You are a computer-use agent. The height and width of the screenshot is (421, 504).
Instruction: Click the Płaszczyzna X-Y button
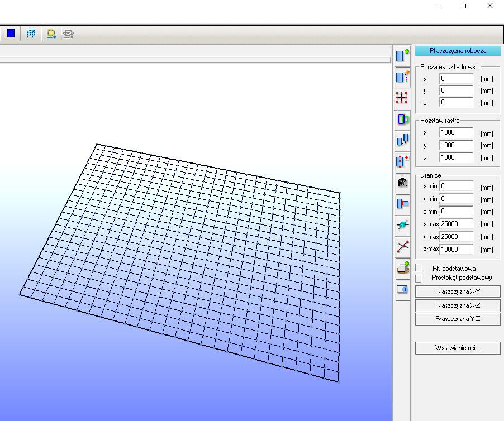point(458,291)
